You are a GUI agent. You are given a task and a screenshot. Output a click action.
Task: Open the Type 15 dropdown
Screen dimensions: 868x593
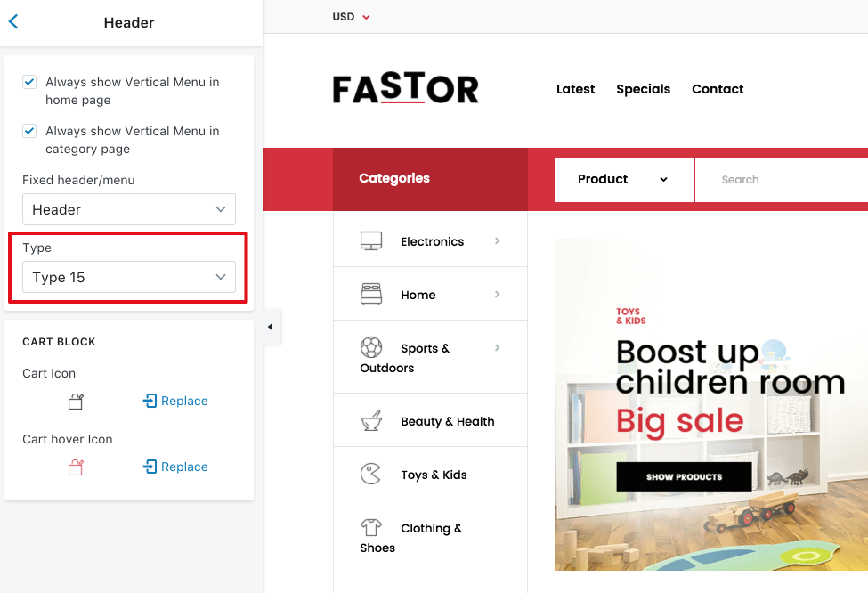[129, 277]
